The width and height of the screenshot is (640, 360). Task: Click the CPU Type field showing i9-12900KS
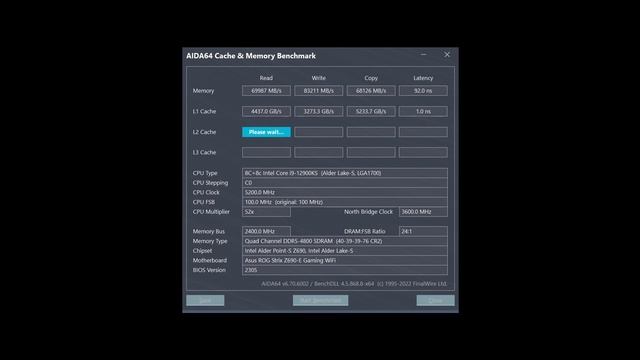(x=345, y=173)
